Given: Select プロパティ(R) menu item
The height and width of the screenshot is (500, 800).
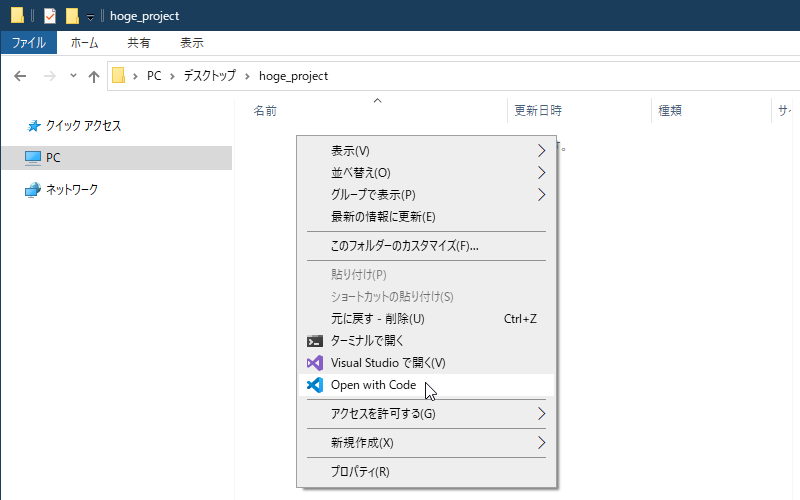Looking at the screenshot, I should 427,471.
